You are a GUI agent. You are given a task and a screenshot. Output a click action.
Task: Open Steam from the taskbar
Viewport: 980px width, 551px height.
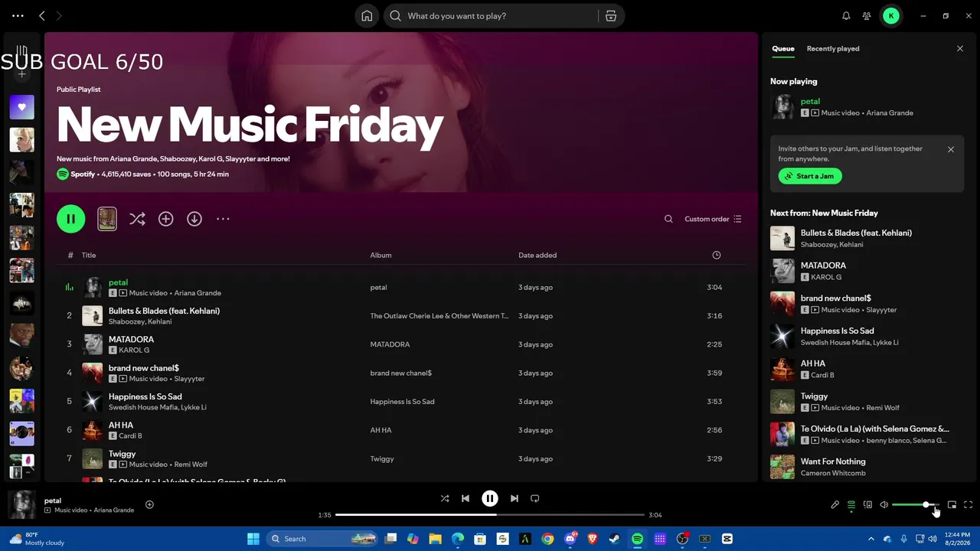(615, 539)
